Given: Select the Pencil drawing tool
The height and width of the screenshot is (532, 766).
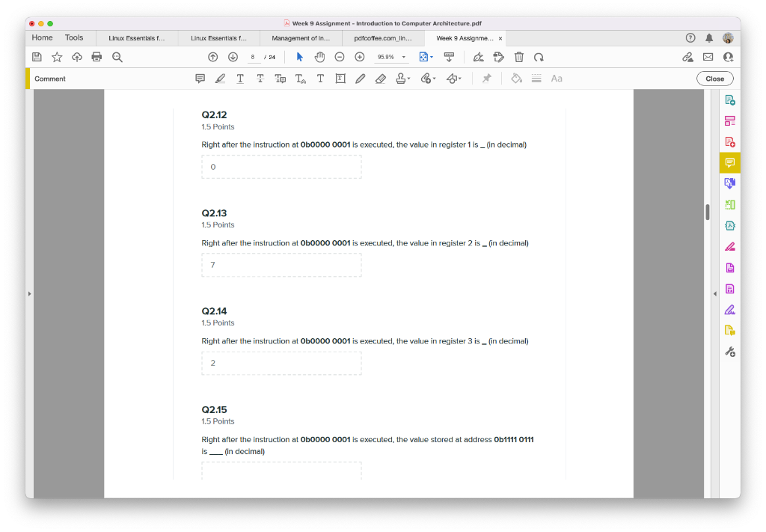Looking at the screenshot, I should point(361,79).
